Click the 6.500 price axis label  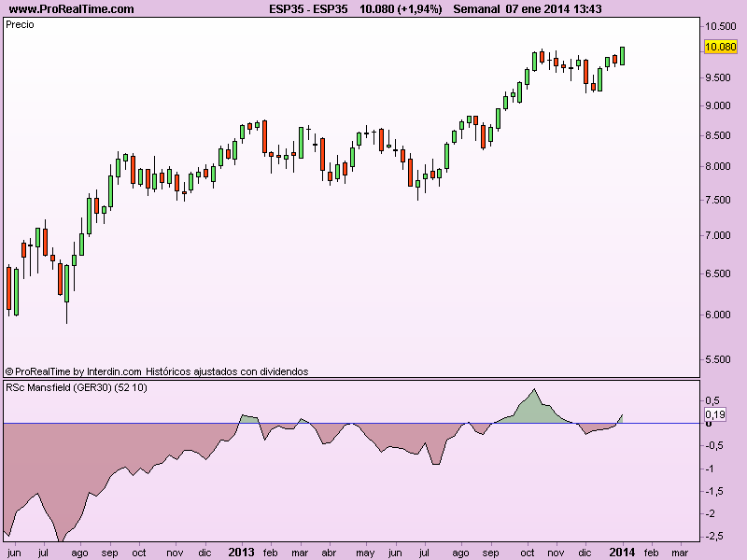click(x=718, y=273)
